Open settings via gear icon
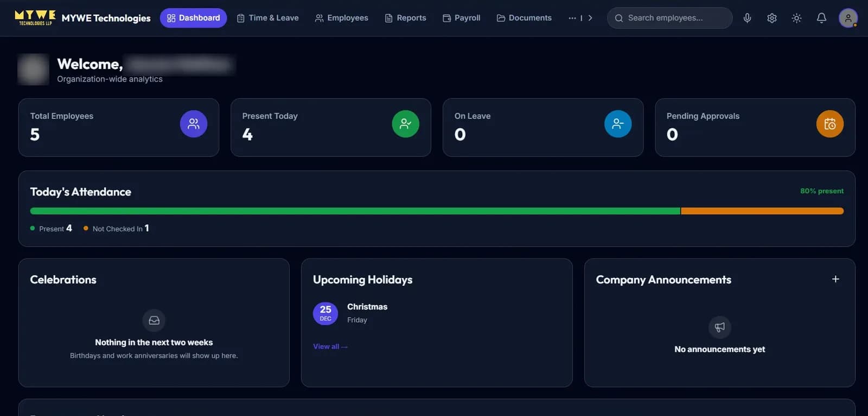 point(772,18)
